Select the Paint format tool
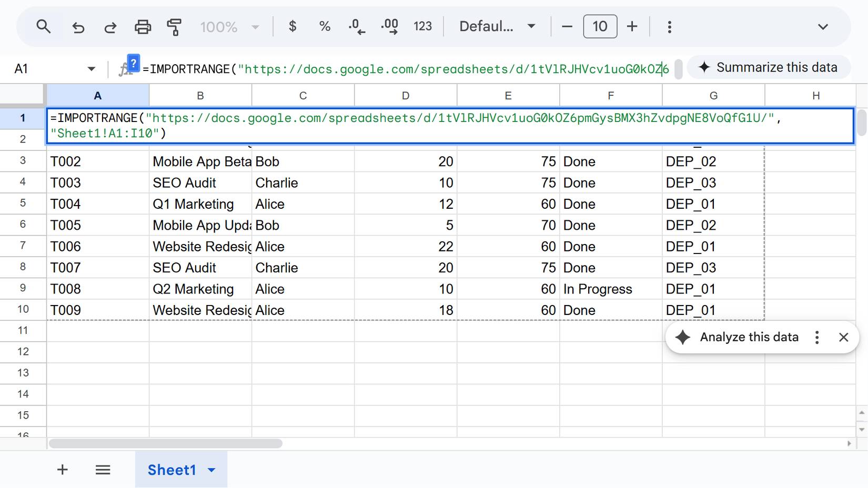This screenshot has height=488, width=868. click(x=174, y=26)
